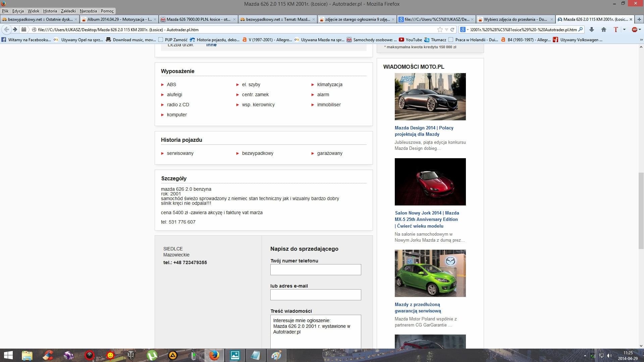Click the green Mazda 2 thumbnail

(x=430, y=273)
